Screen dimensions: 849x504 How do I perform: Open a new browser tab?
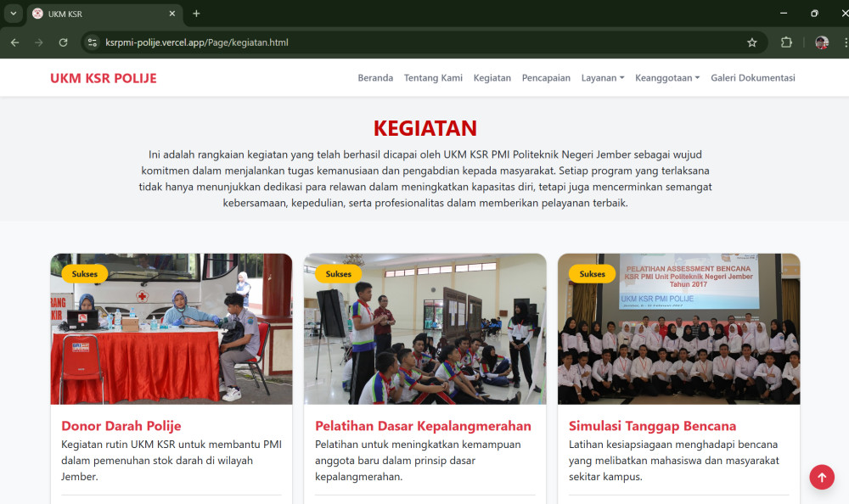tap(196, 14)
